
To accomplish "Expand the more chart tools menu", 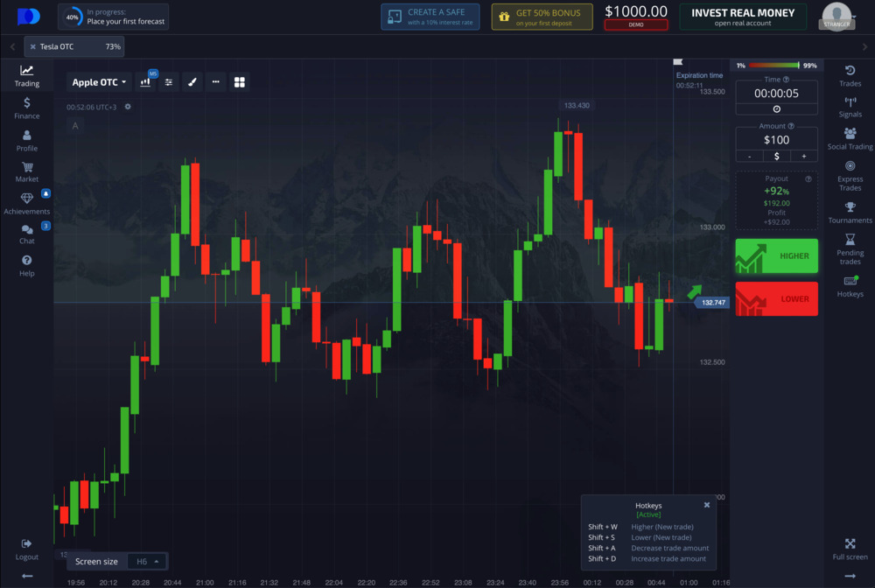I will tap(215, 81).
